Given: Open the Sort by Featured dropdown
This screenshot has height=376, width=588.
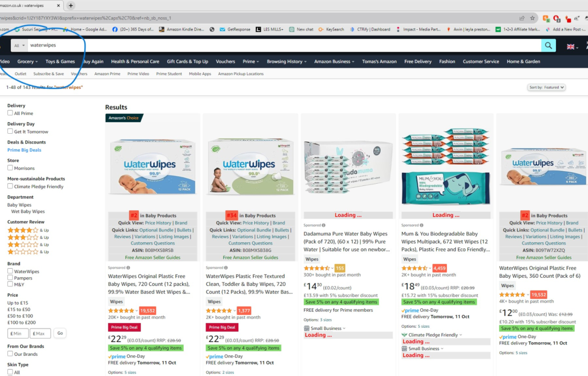Looking at the screenshot, I should [x=546, y=87].
